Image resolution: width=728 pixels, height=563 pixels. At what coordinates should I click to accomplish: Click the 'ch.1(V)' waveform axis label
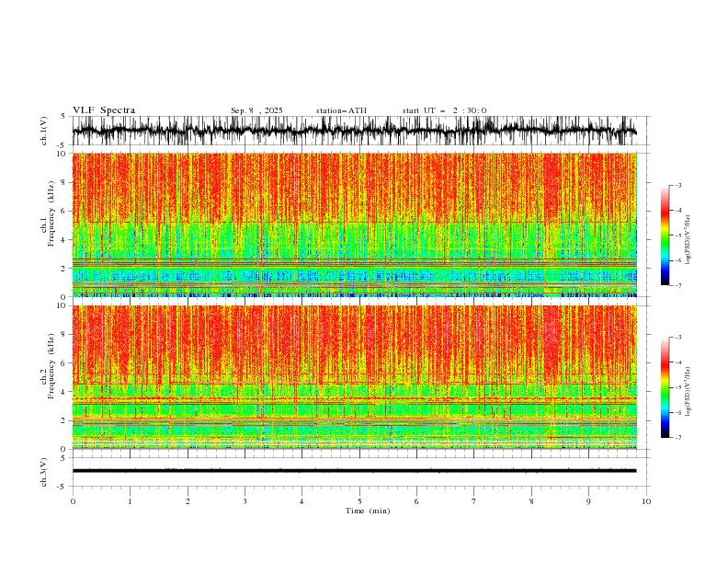44,131
